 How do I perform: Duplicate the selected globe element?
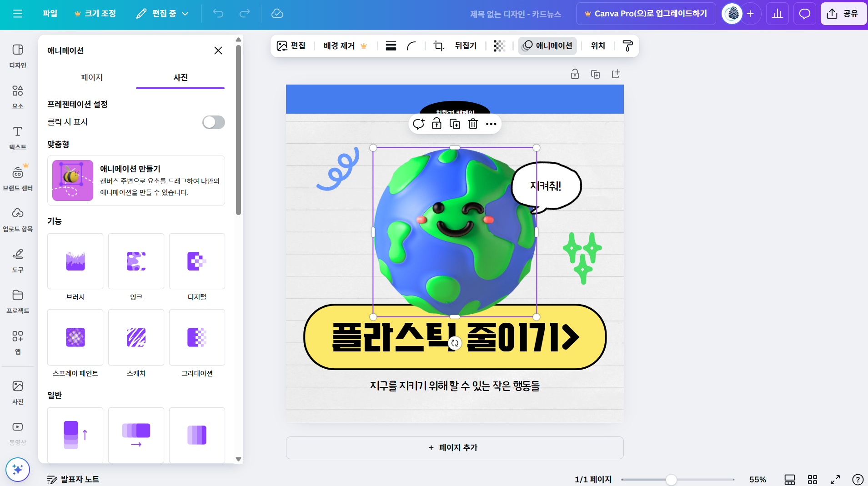[x=455, y=124]
